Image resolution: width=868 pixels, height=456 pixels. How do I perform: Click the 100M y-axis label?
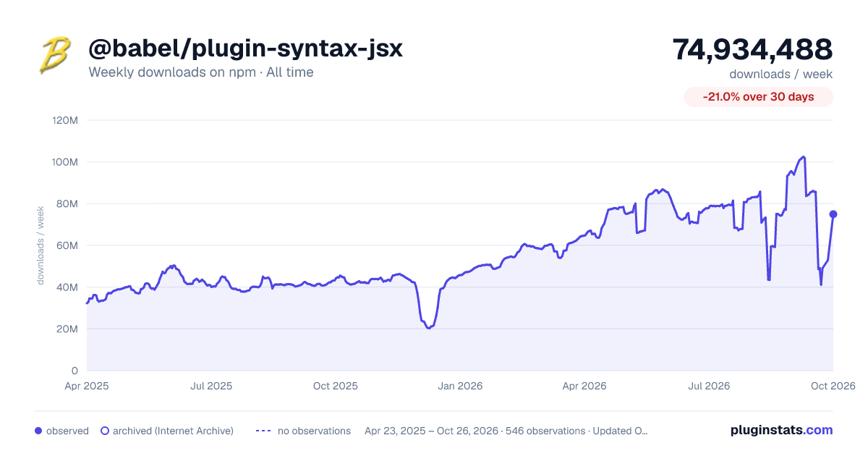click(x=65, y=162)
